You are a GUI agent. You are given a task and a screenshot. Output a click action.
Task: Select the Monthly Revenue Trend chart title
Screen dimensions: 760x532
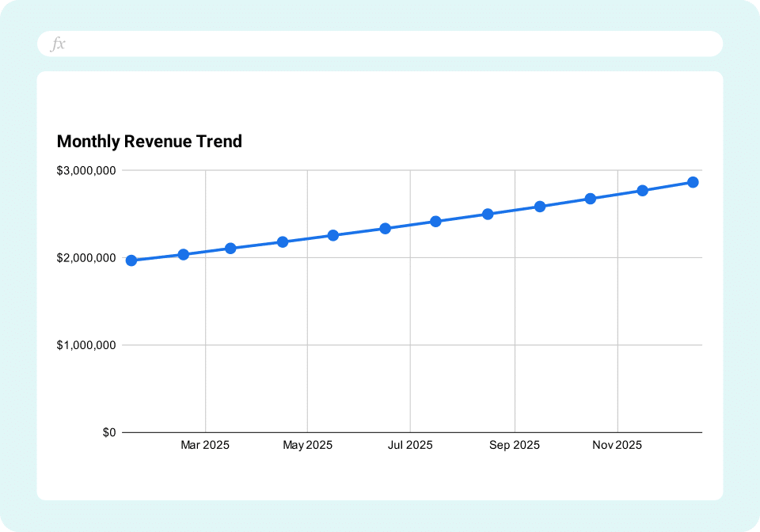pyautogui.click(x=149, y=141)
